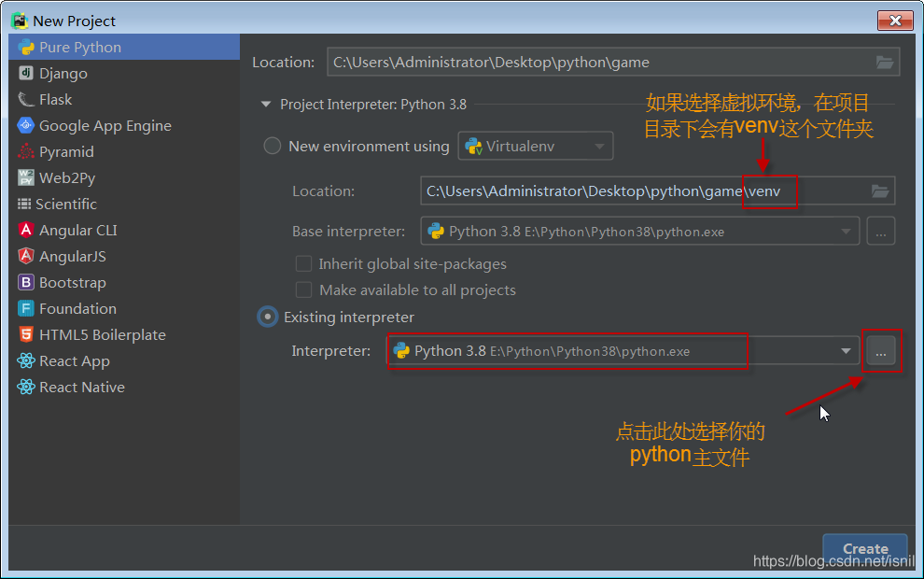Choose Django project type
The image size is (924, 579).
pyautogui.click(x=124, y=73)
